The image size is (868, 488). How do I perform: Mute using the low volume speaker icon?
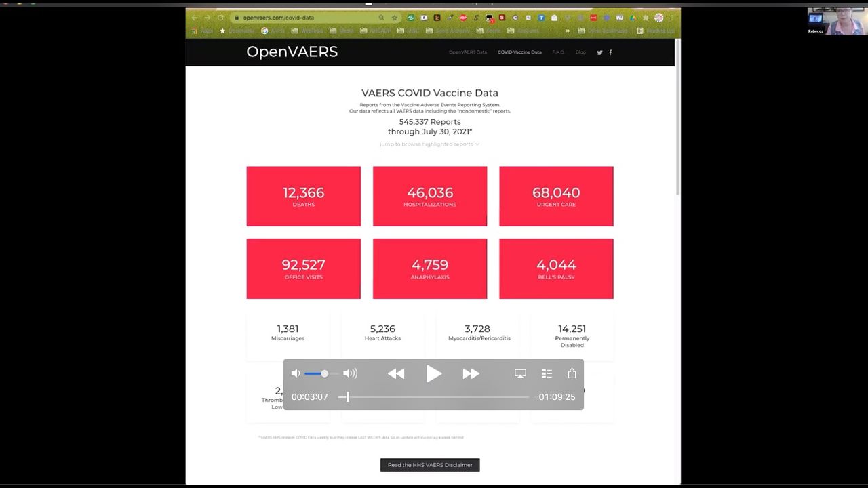coord(296,373)
